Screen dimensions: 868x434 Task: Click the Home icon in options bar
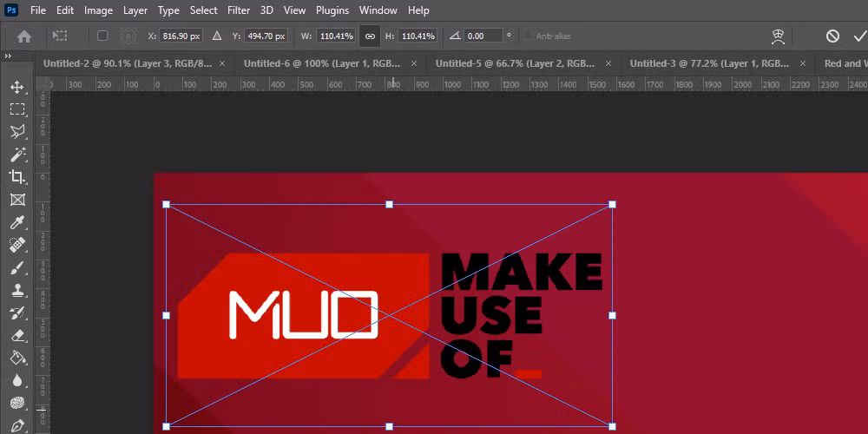24,36
